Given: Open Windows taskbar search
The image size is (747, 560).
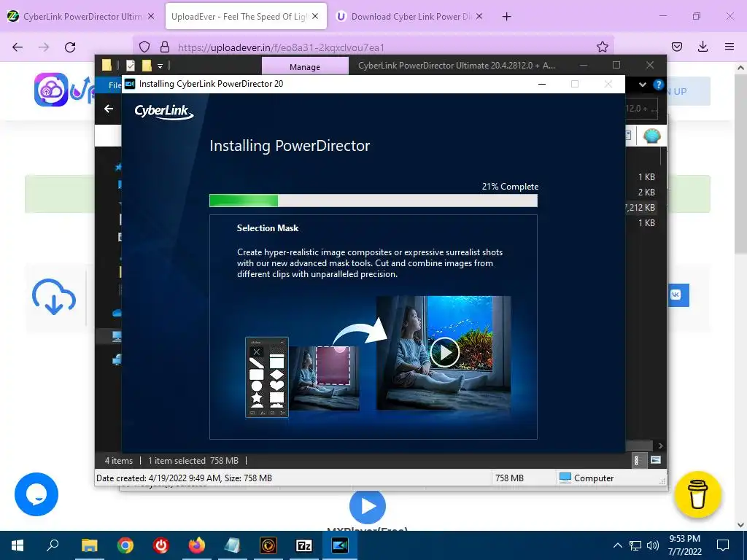Looking at the screenshot, I should point(53,545).
